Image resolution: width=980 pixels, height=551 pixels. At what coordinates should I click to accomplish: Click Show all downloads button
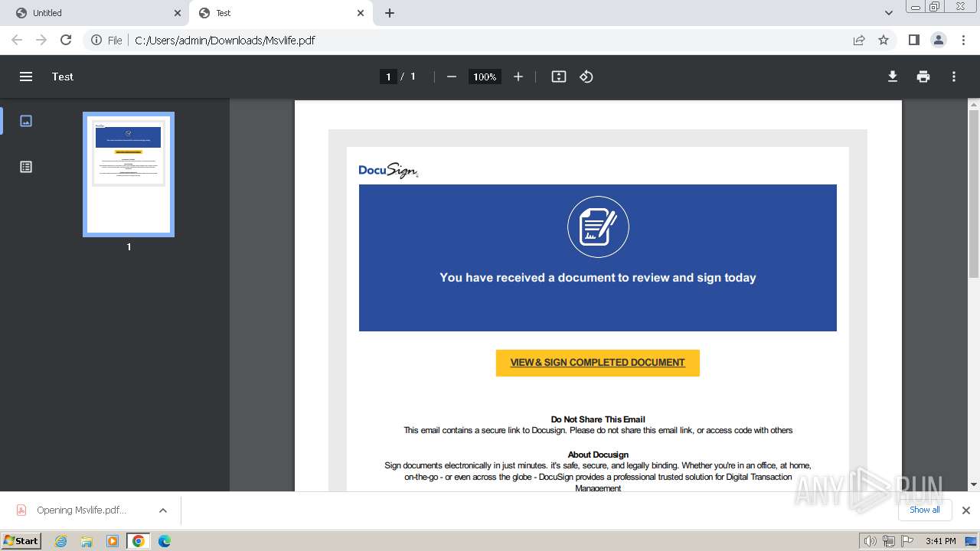tap(924, 510)
